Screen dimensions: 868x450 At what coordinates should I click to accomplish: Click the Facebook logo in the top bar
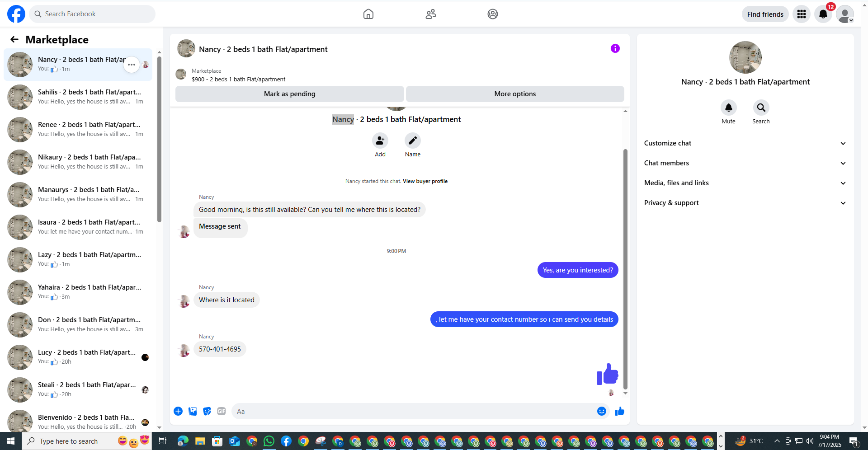click(16, 14)
